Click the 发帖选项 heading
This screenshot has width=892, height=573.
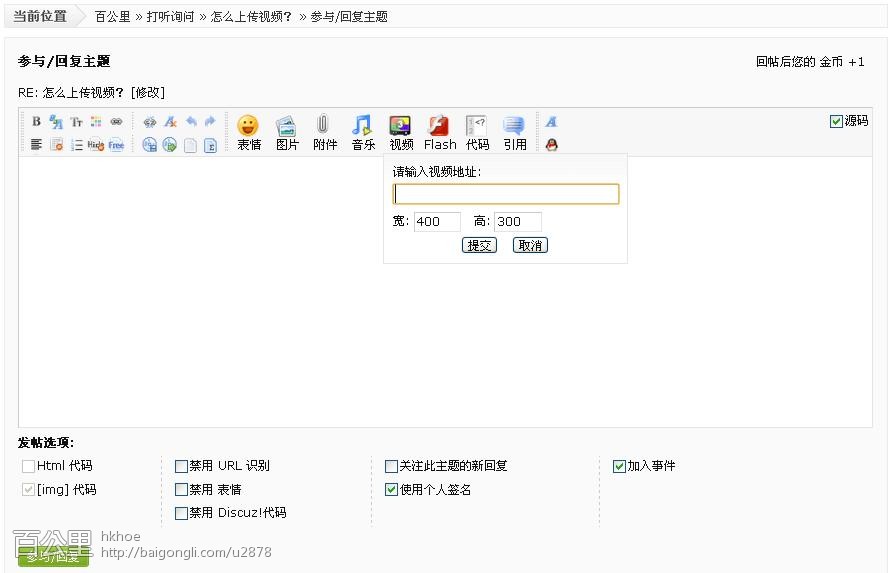46,443
